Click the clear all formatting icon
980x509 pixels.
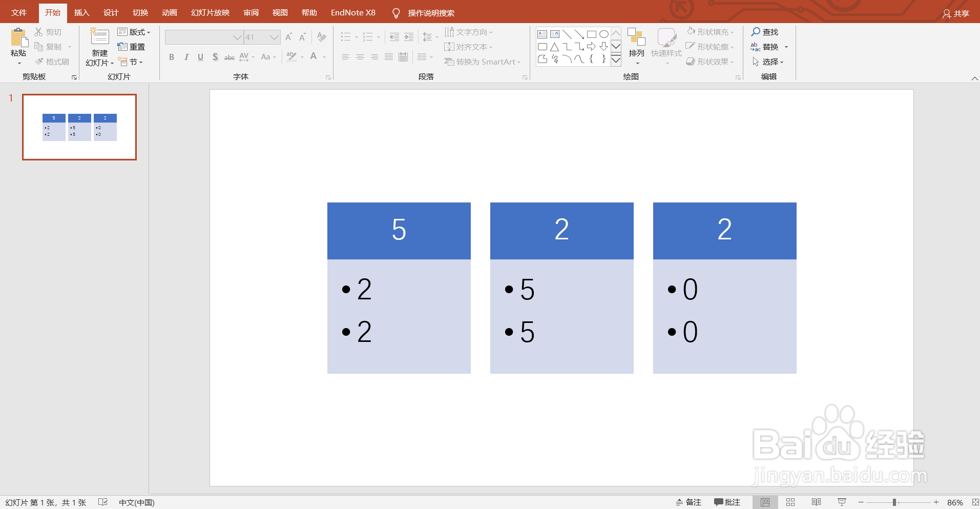pos(322,37)
